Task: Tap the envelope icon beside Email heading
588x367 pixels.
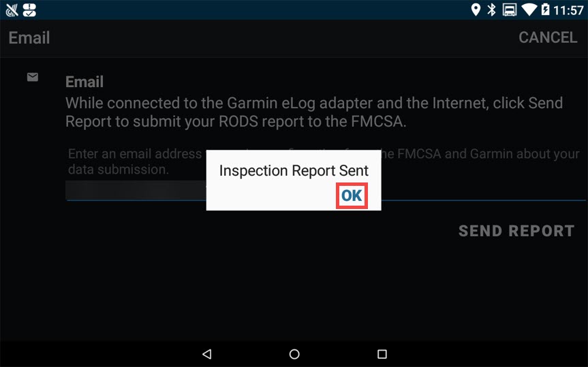Action: pyautogui.click(x=33, y=77)
